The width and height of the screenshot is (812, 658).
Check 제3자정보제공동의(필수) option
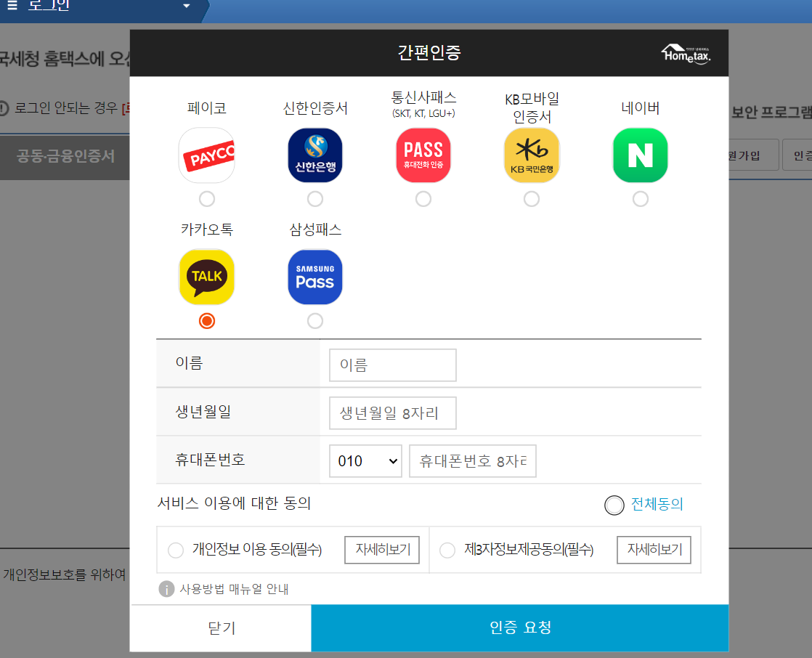447,550
